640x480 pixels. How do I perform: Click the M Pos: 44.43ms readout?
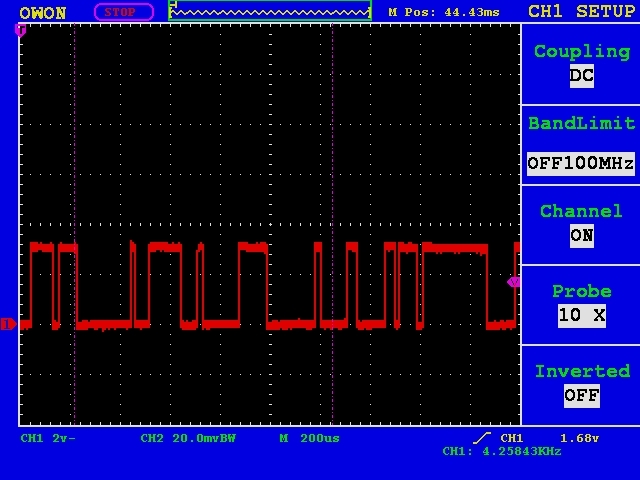444,12
